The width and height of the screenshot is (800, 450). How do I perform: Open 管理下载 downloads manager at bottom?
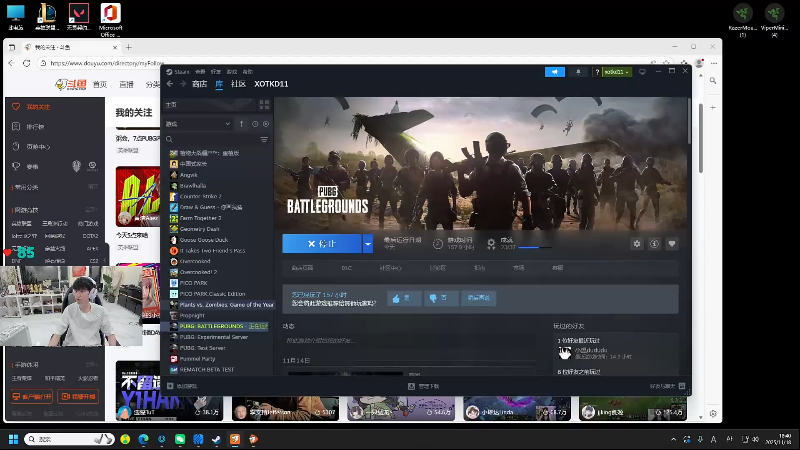tap(423, 386)
